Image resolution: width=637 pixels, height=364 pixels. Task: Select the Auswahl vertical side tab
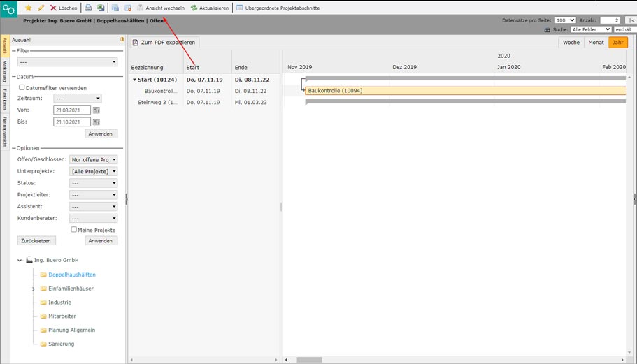tap(5, 45)
